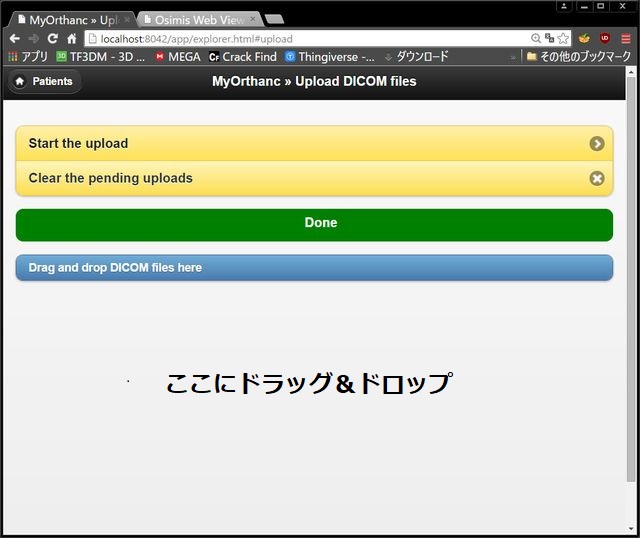Screen dimensions: 640x538
Task: Click the home icon on the Patients button
Action: tap(20, 81)
